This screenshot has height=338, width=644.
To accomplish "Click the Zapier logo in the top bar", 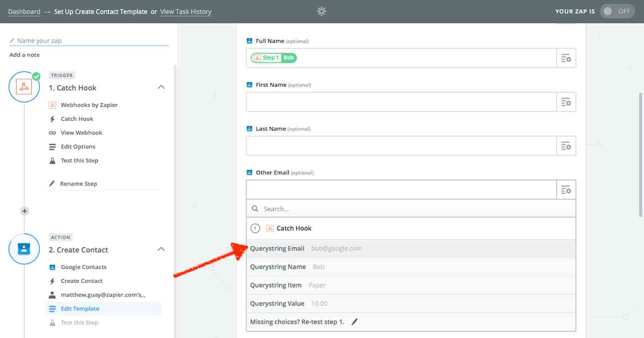I will (x=321, y=11).
